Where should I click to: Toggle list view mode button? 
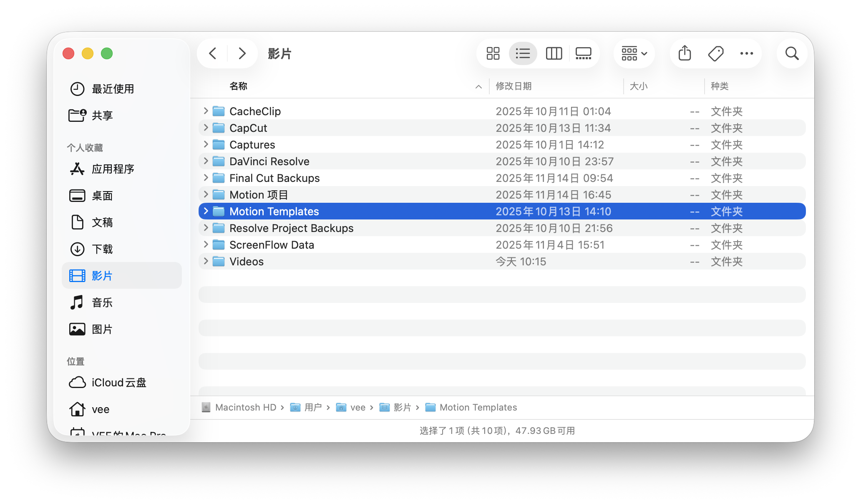point(523,53)
